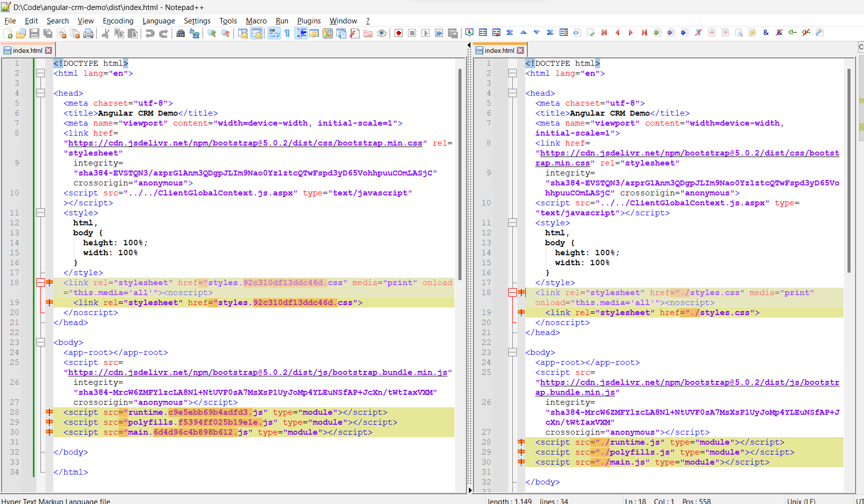The height and width of the screenshot is (504, 864).
Task: Toggle synchronize vertical scrolling
Action: [x=243, y=33]
